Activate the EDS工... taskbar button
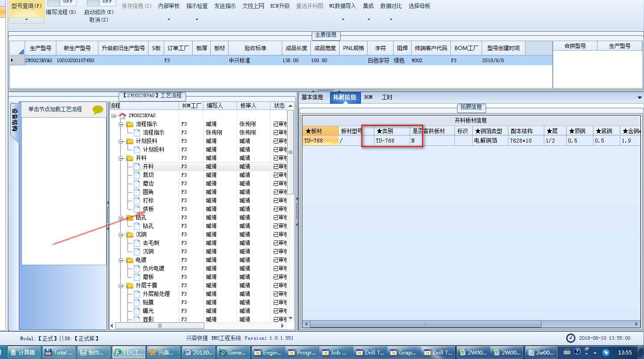This screenshot has width=644, height=359. 129,352
